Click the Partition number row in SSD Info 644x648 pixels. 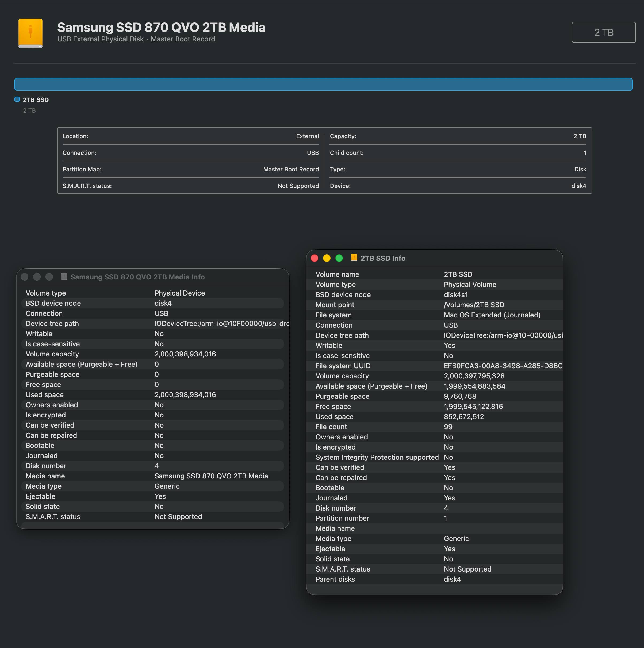434,519
